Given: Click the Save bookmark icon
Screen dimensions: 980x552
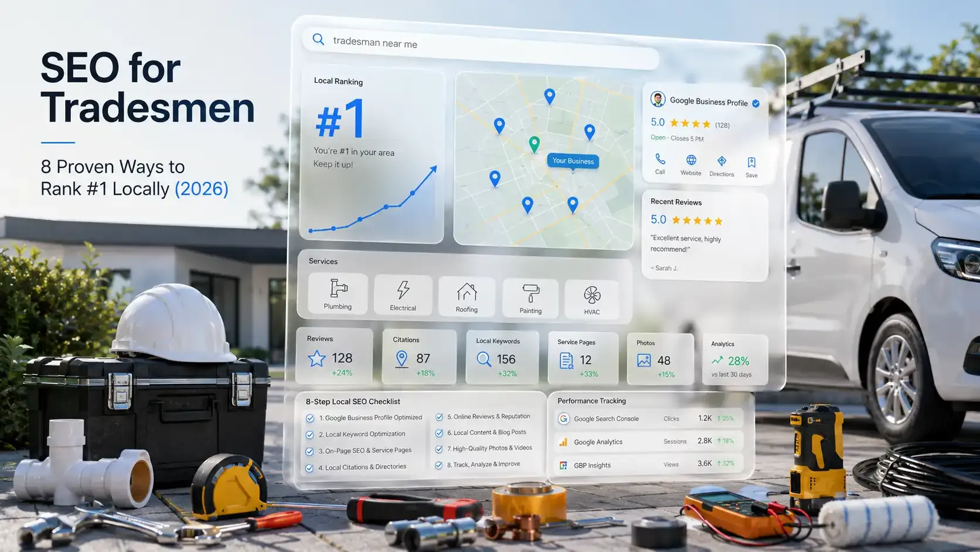Looking at the screenshot, I should click(x=751, y=162).
